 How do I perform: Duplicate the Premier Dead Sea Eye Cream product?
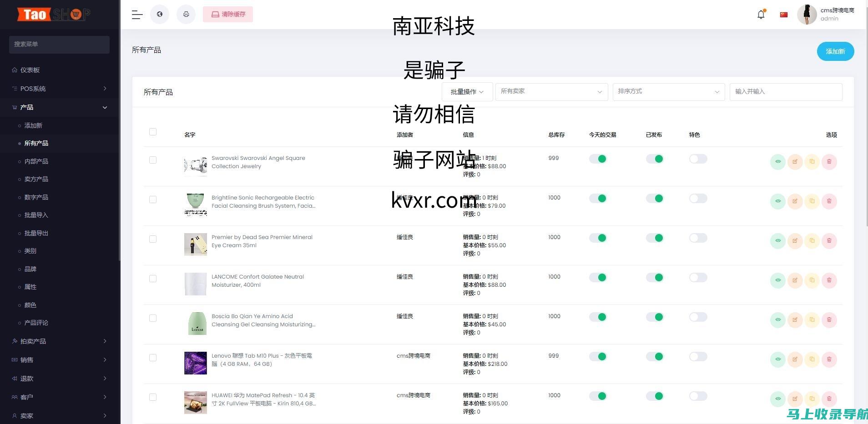pos(812,241)
